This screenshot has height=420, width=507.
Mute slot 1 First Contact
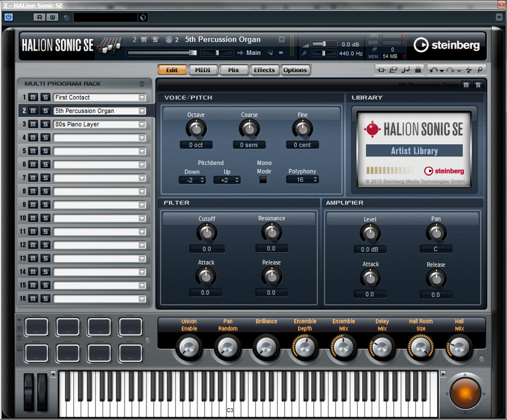click(33, 97)
